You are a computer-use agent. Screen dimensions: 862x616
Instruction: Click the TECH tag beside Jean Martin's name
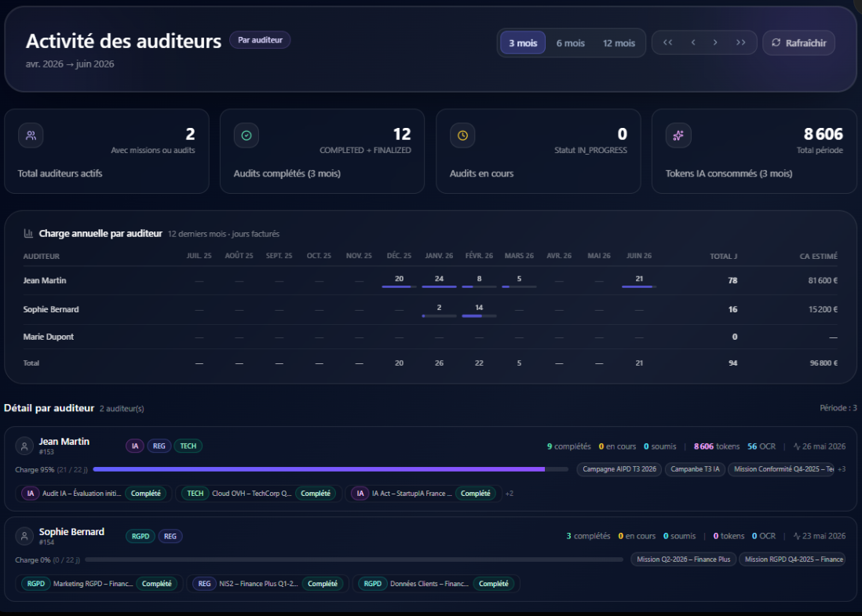pyautogui.click(x=188, y=447)
